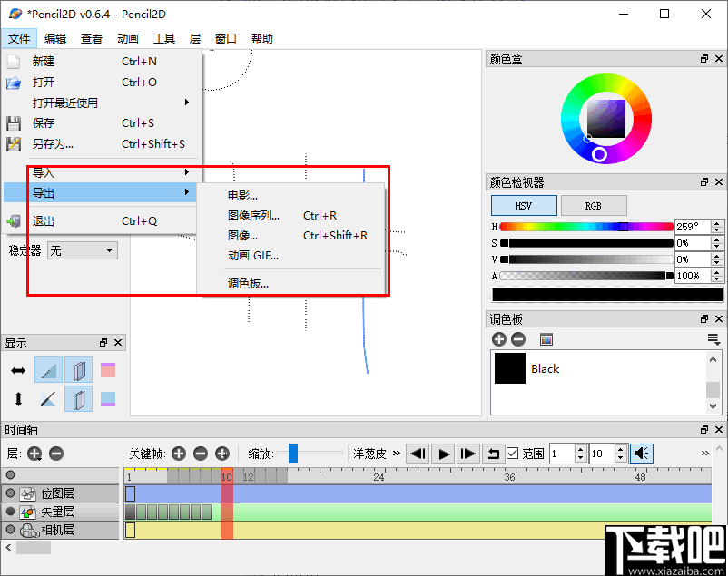This screenshot has height=576, width=728.
Task: Add a color with the plus icon in 调色板
Action: [x=498, y=338]
